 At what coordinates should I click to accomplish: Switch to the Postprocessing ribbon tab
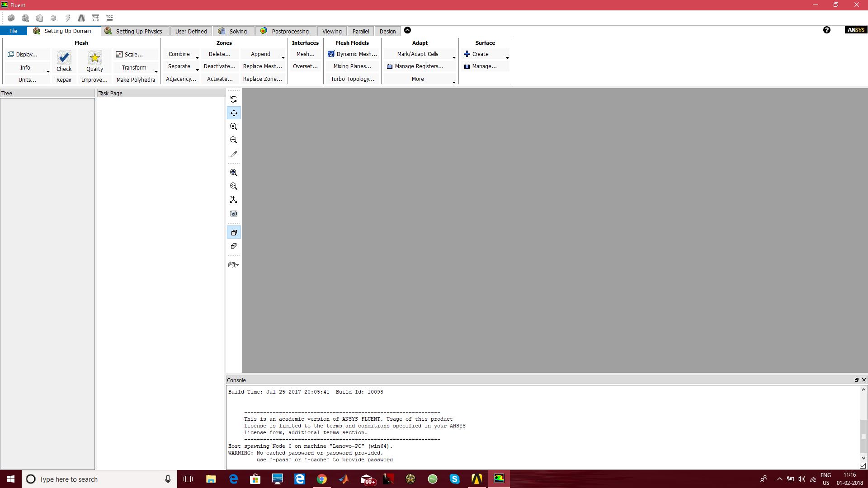(285, 31)
